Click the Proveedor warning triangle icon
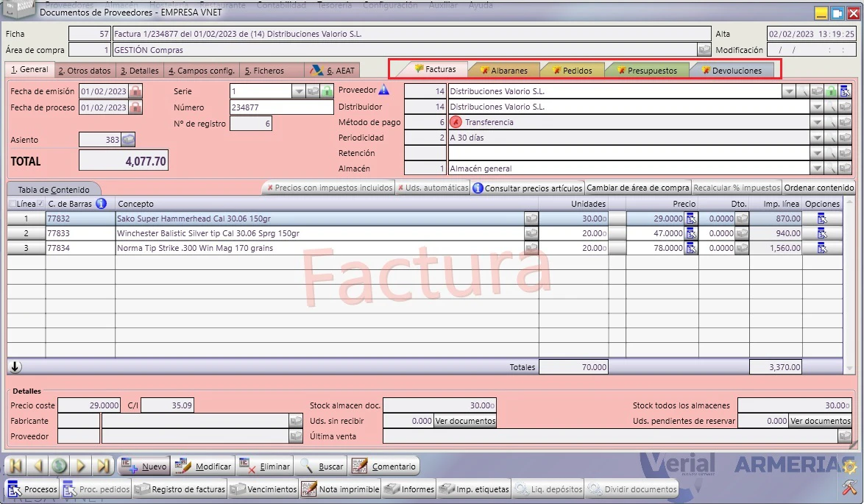This screenshot has height=504, width=864. pyautogui.click(x=384, y=90)
